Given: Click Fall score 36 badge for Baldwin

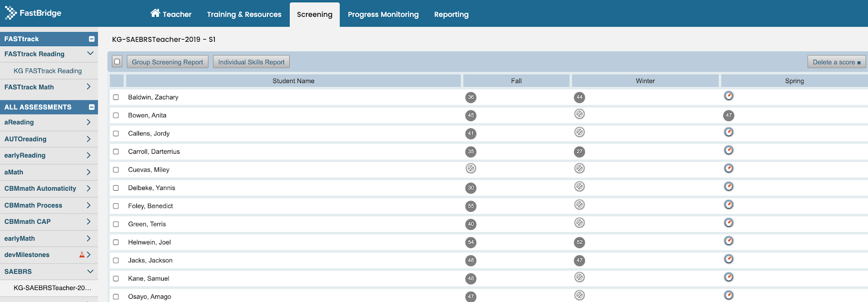Looking at the screenshot, I should tap(471, 97).
